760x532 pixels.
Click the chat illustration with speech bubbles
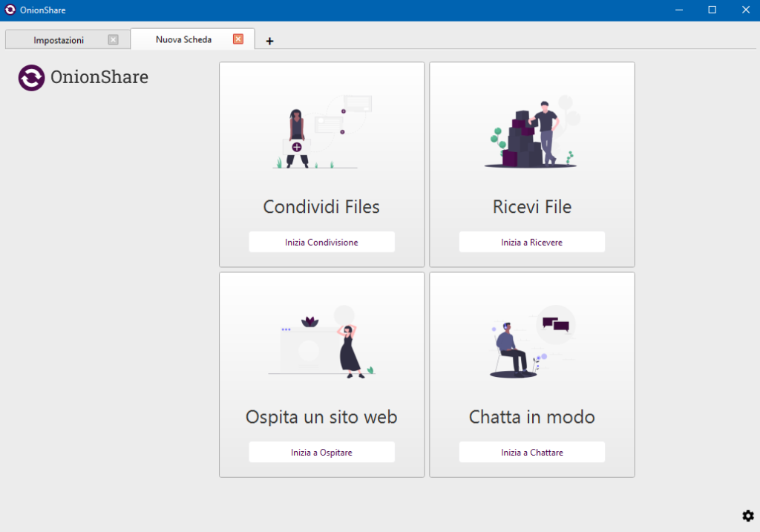(531, 341)
